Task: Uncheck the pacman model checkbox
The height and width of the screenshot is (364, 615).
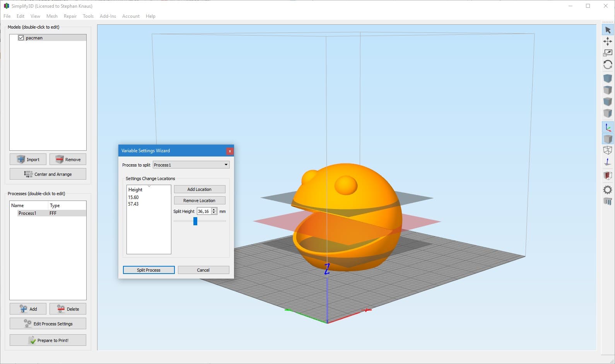Action: click(x=21, y=38)
